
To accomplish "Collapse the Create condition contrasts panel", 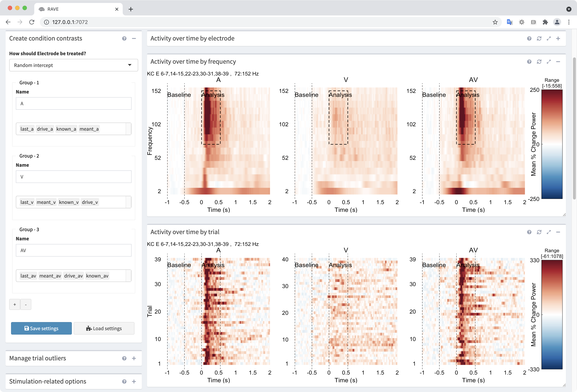I will tap(134, 38).
